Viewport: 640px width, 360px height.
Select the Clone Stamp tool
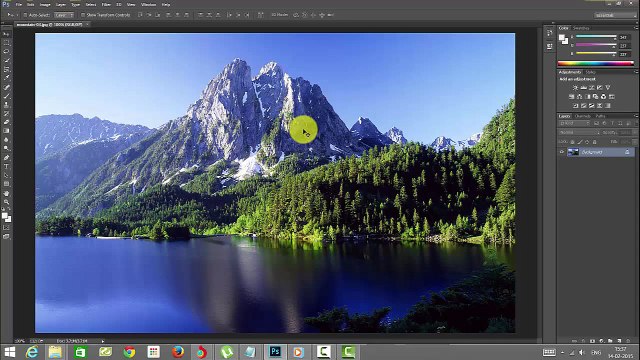coord(6,105)
